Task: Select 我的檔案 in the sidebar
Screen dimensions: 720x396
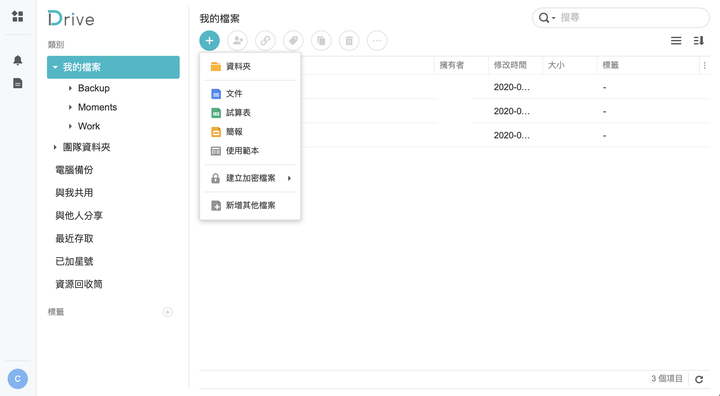Action: coord(113,67)
